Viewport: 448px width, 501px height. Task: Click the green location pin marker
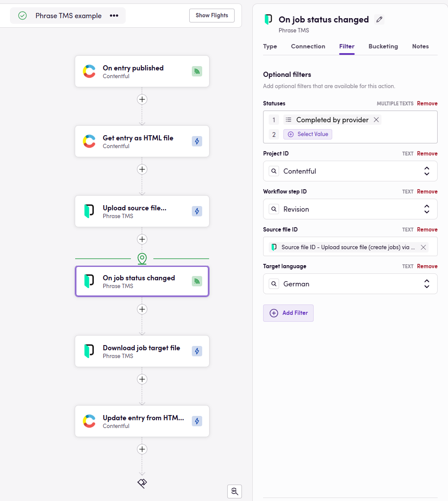click(142, 259)
